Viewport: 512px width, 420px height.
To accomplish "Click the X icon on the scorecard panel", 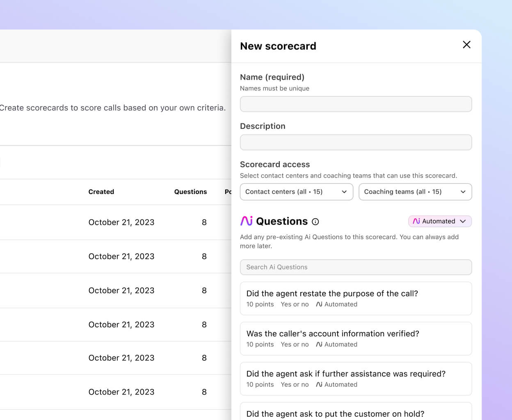I will point(466,45).
